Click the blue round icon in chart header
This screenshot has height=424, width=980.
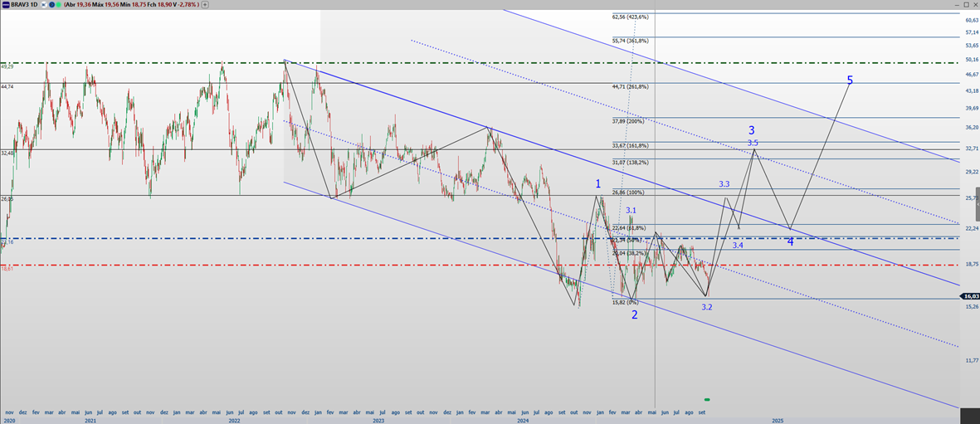(51, 4)
